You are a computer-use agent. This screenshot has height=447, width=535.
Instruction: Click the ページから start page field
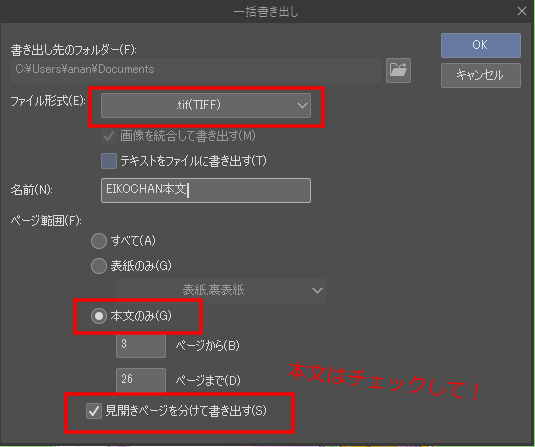141,345
